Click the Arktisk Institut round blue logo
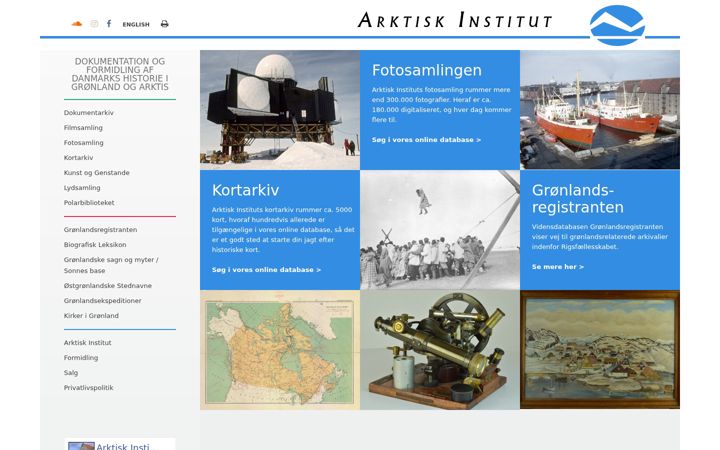 point(617,25)
